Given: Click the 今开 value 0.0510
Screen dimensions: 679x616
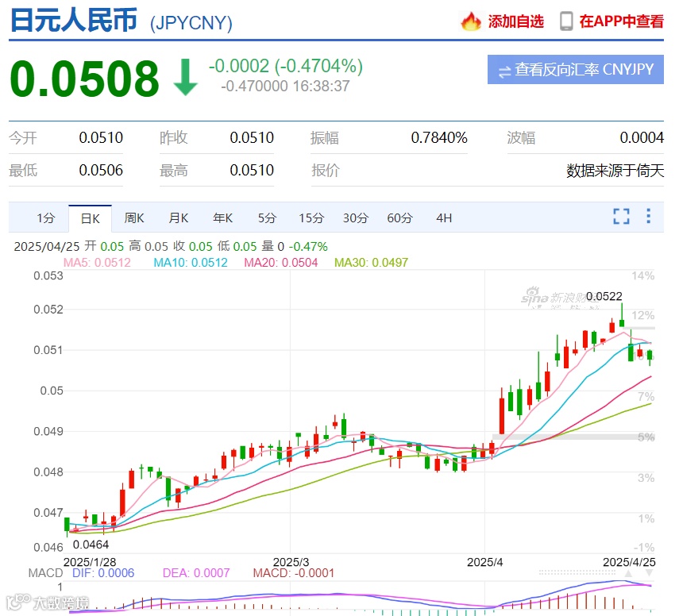Looking at the screenshot, I should [101, 137].
